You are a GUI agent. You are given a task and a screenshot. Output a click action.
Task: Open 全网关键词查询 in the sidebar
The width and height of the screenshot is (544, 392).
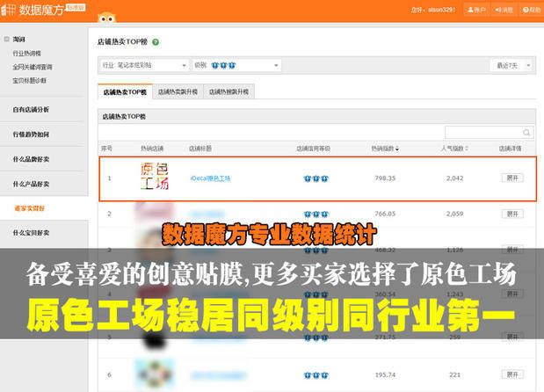click(x=33, y=67)
